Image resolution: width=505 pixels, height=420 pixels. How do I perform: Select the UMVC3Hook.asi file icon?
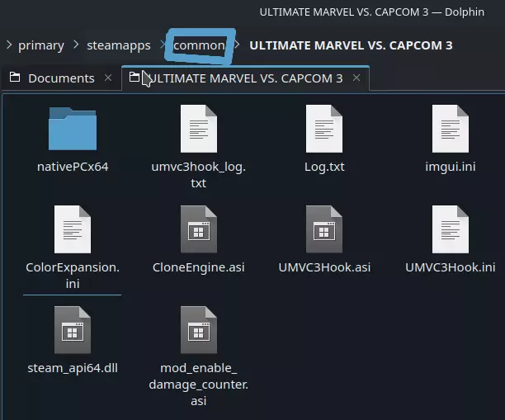tap(324, 229)
